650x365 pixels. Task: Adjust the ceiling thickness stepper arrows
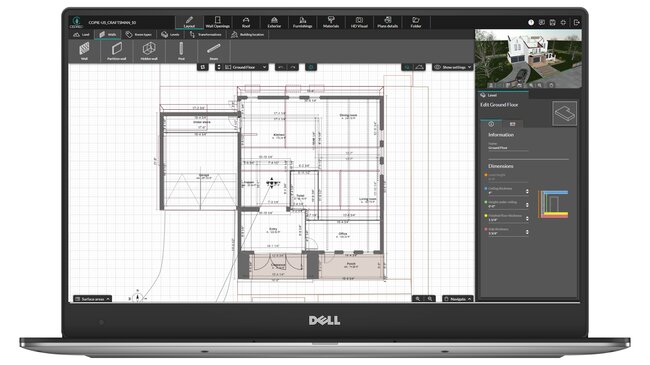click(527, 191)
